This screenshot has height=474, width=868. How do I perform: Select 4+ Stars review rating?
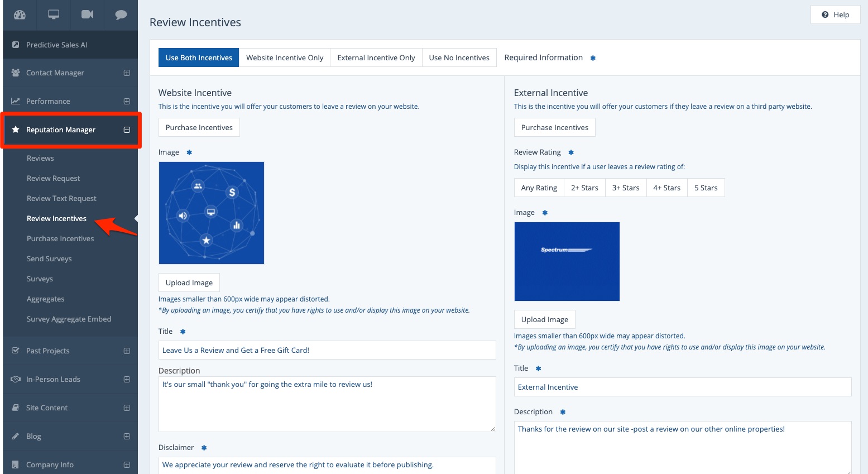click(666, 188)
